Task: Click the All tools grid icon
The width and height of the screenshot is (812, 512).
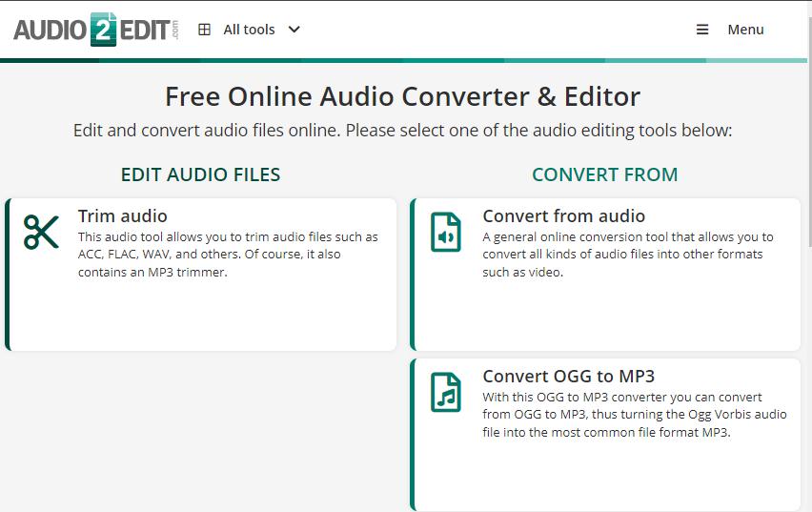Action: [205, 30]
